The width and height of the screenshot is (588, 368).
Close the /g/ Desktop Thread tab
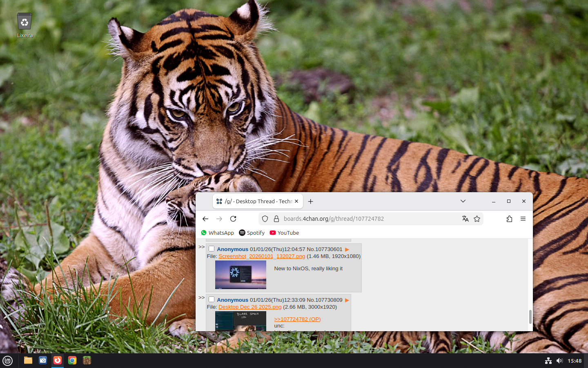[296, 201]
